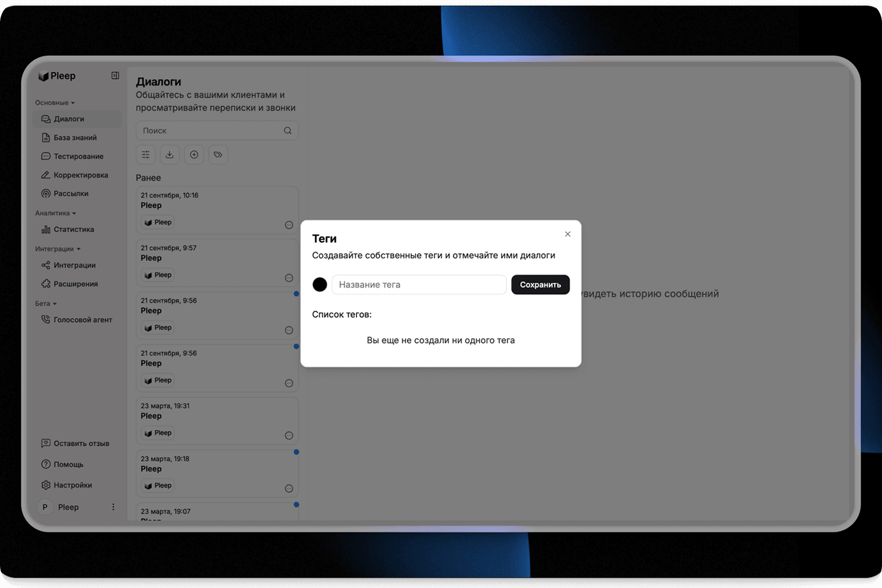Viewport: 882px width, 588px height.
Task: Click the tag name input field
Action: coord(419,284)
